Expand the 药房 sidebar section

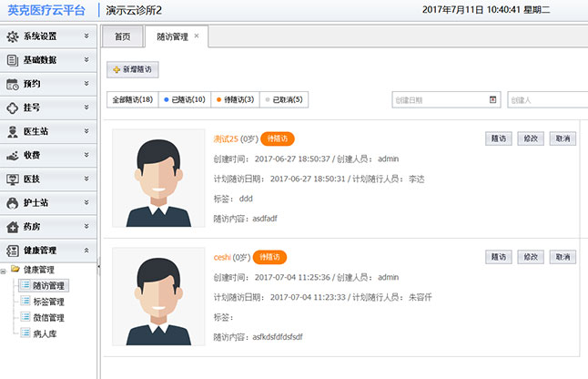coord(86,226)
